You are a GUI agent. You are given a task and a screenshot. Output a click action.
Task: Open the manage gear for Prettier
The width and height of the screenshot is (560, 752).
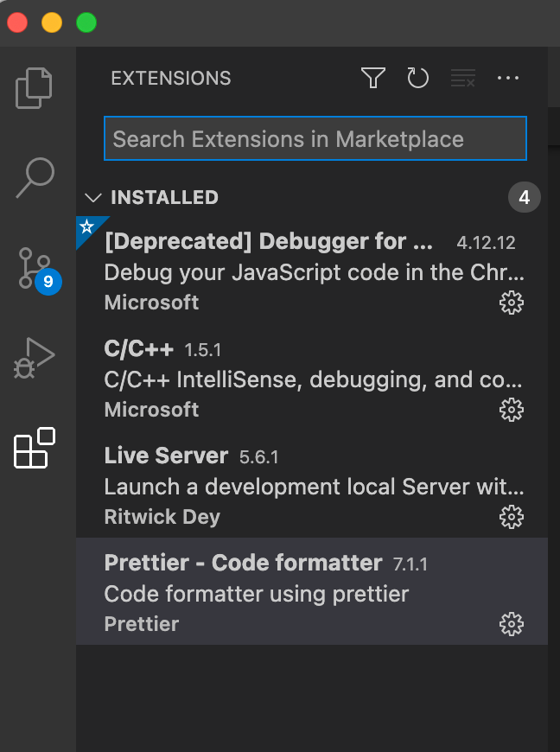tap(512, 624)
